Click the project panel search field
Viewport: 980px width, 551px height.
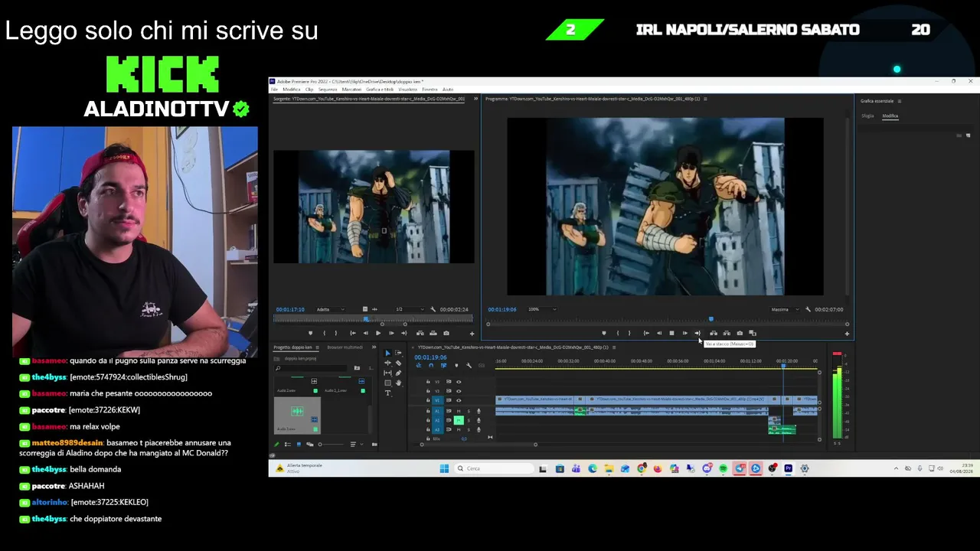[312, 368]
